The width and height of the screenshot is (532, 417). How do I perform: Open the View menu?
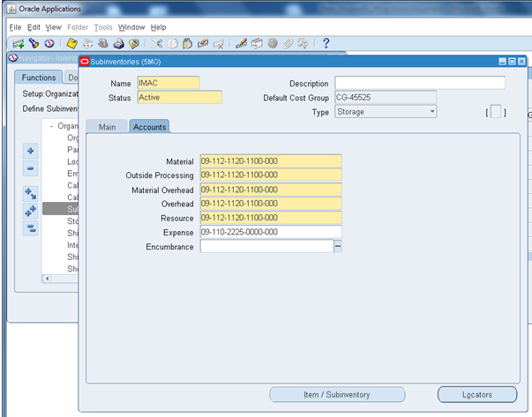[x=54, y=27]
